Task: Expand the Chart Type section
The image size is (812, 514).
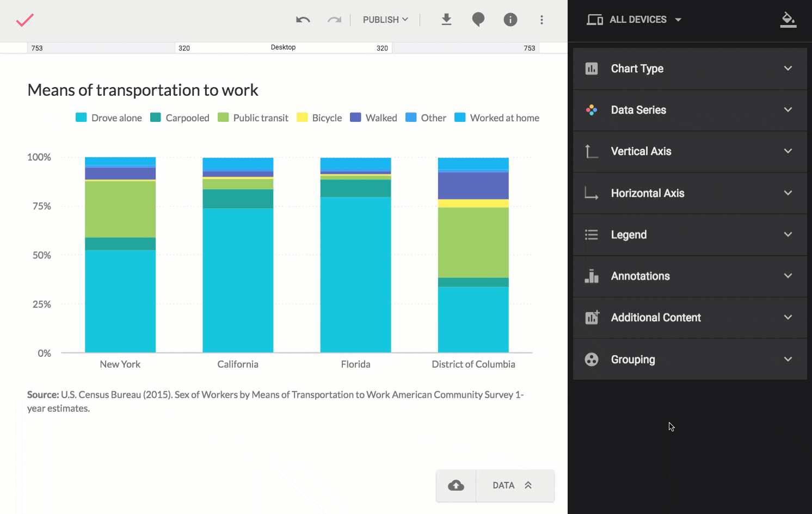Action: [x=690, y=69]
